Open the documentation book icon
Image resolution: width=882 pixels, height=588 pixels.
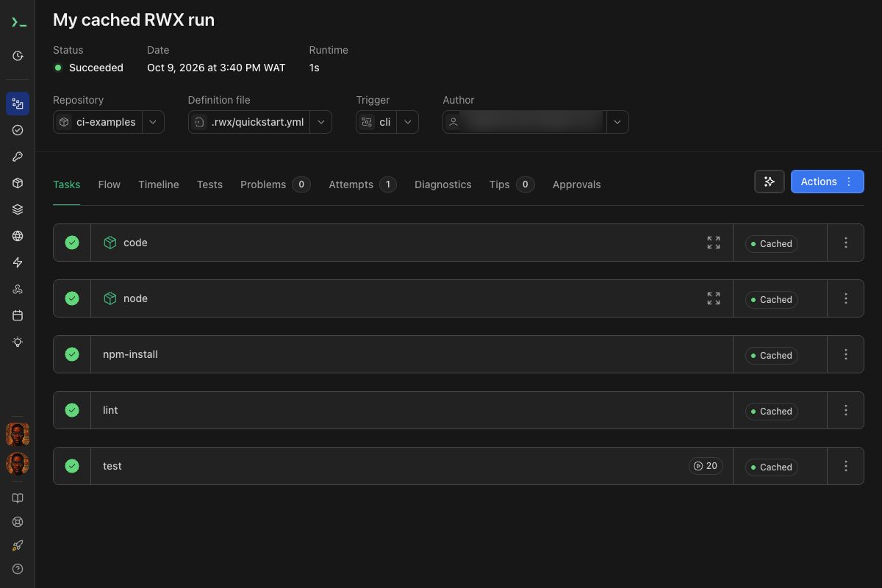click(18, 498)
